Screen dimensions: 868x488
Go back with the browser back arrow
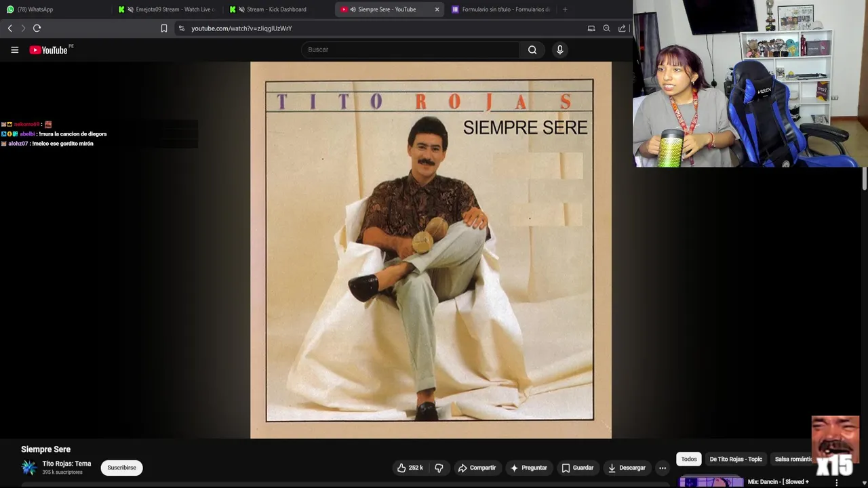click(x=9, y=28)
